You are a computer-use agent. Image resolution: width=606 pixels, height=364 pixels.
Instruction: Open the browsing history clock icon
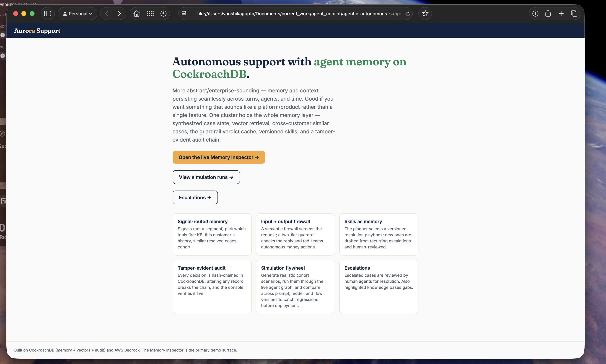pyautogui.click(x=163, y=14)
